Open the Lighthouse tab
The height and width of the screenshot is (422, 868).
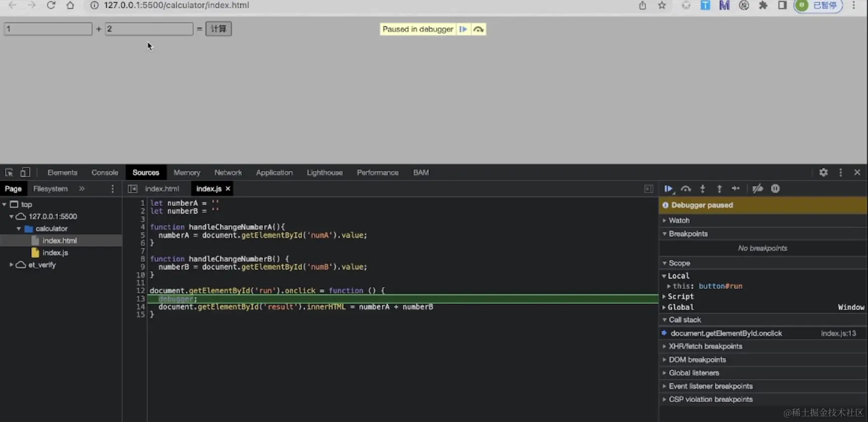(x=325, y=173)
